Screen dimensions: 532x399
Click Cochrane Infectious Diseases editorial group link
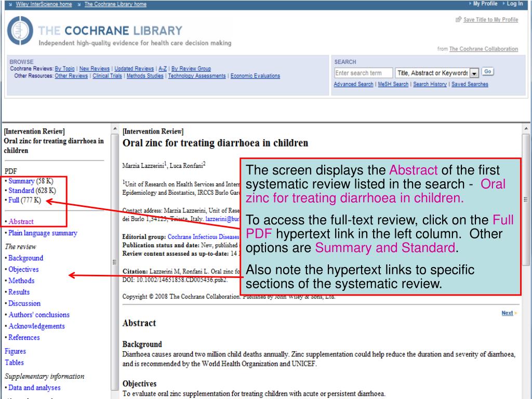coord(204,237)
